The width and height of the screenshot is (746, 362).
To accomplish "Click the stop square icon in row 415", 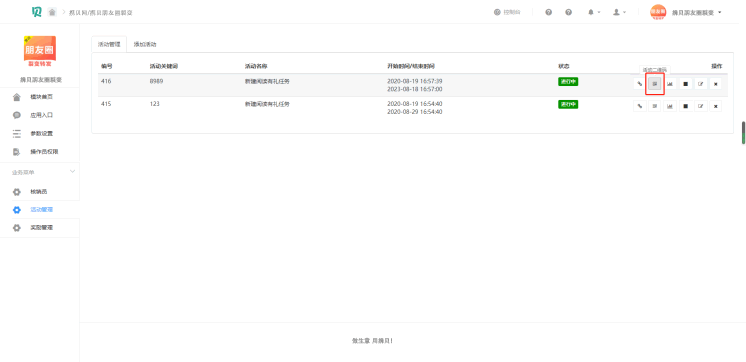I will pos(685,106).
